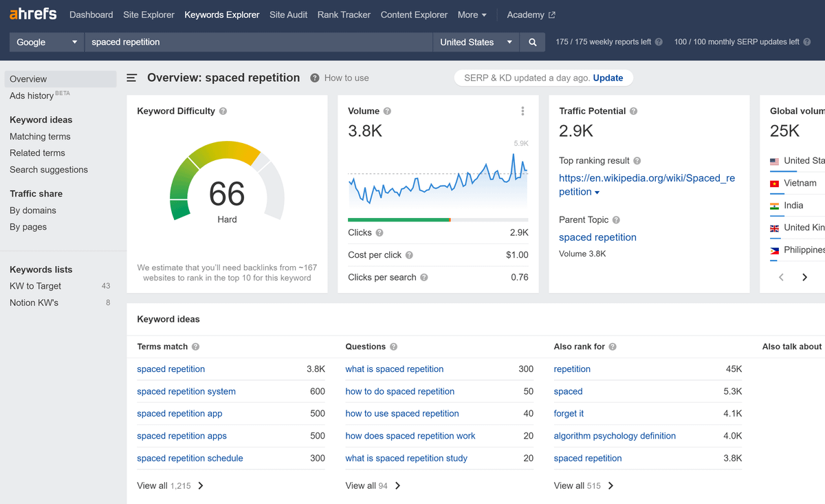This screenshot has width=825, height=504.
Task: Open the 'what is spaced repetition' question keyword
Action: coord(394,369)
